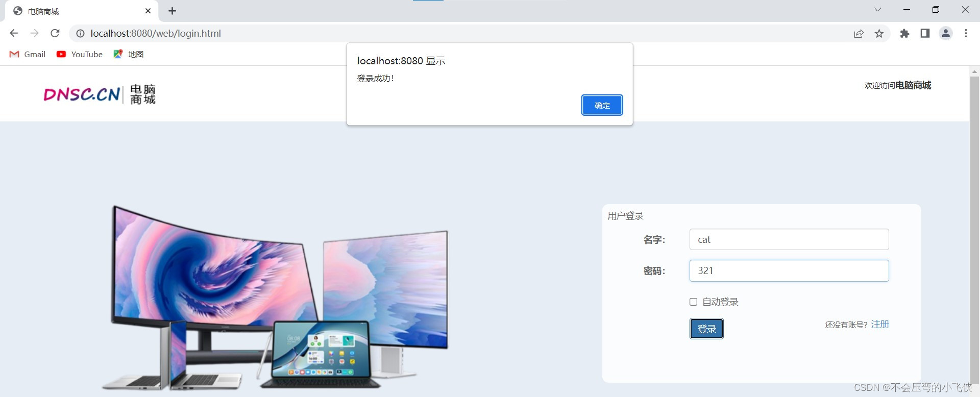Open the Extensions puzzle icon
The height and width of the screenshot is (397, 980).
pyautogui.click(x=904, y=33)
